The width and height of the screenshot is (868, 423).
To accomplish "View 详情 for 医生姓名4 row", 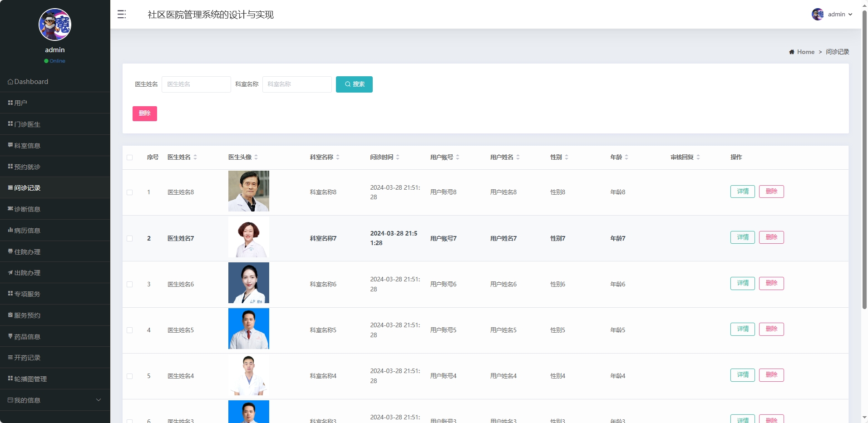I will click(x=743, y=375).
